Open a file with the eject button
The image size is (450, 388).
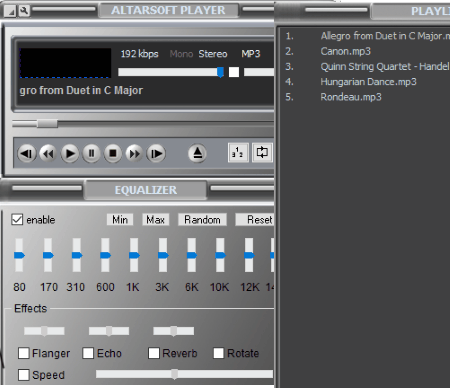tap(197, 153)
